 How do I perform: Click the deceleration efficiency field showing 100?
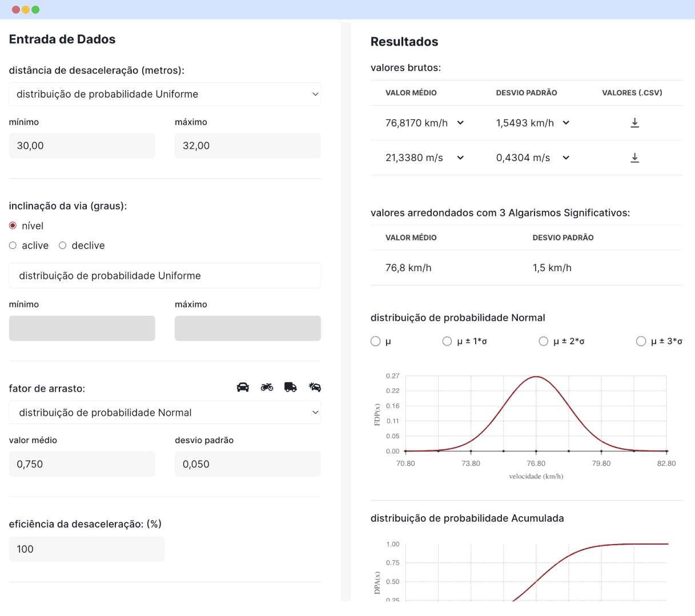tap(86, 549)
